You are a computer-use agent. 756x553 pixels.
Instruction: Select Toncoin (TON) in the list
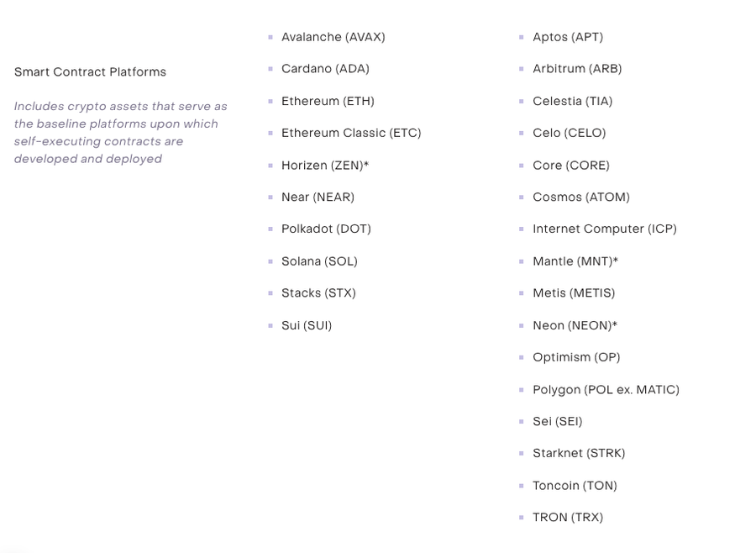(x=575, y=486)
